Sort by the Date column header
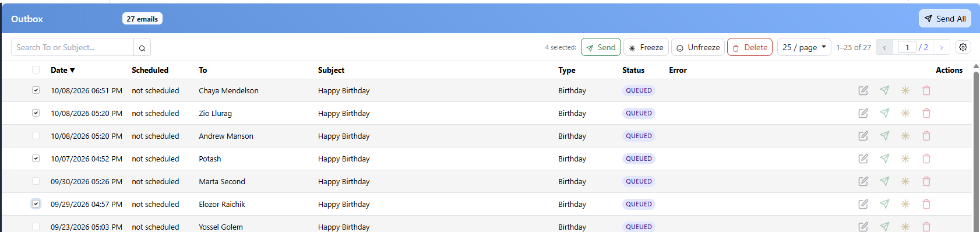This screenshot has height=232, width=980. (x=62, y=70)
